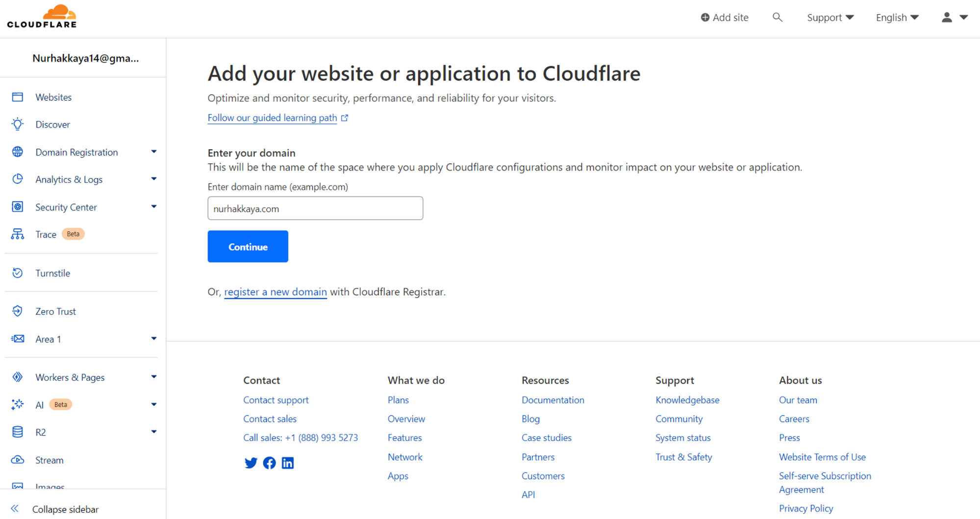Click the Trust & Safety link
This screenshot has height=519, width=980.
[684, 457]
